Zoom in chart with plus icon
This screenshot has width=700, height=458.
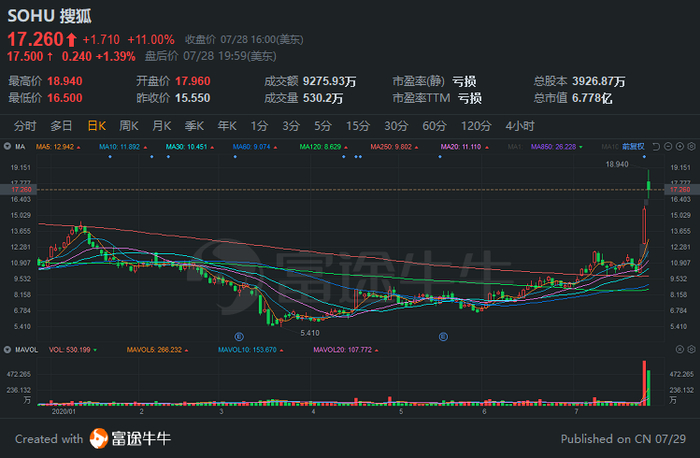coord(679,146)
